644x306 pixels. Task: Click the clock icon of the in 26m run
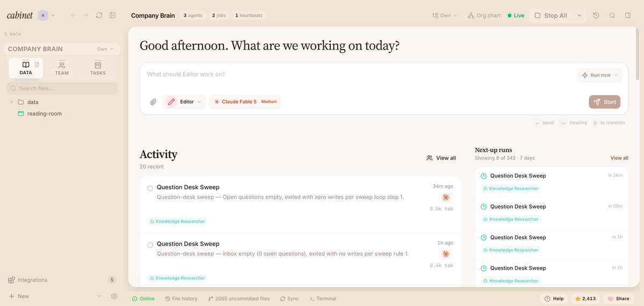(x=484, y=176)
